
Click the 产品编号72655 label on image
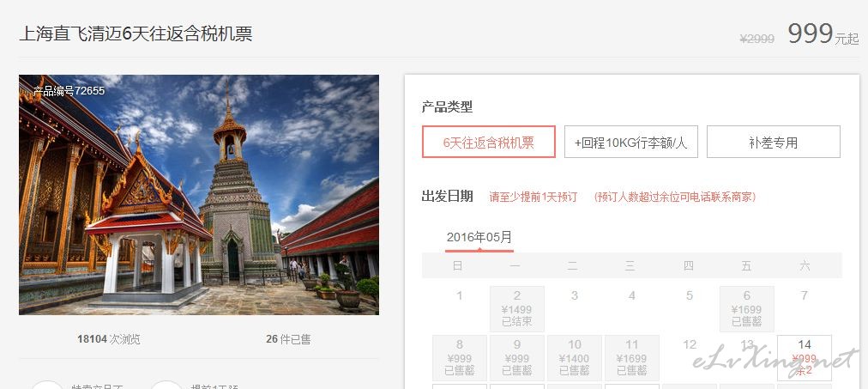[69, 91]
